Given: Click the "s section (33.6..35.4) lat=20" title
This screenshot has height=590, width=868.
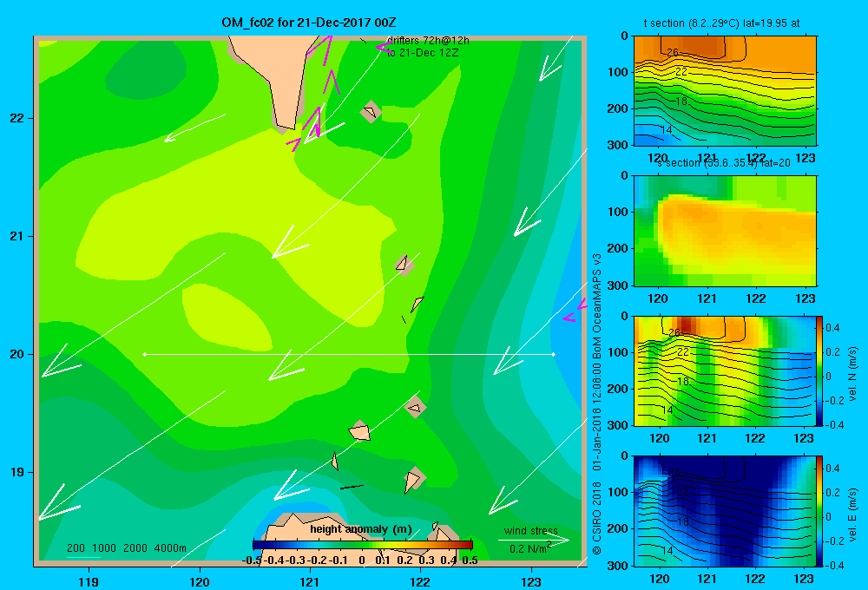Looking at the screenshot, I should [723, 163].
